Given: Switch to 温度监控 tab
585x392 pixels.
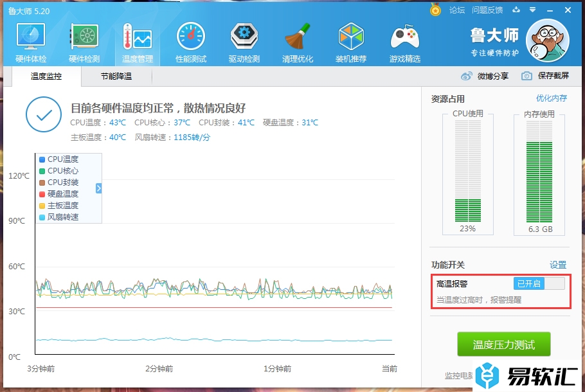Looking at the screenshot, I should [46, 76].
